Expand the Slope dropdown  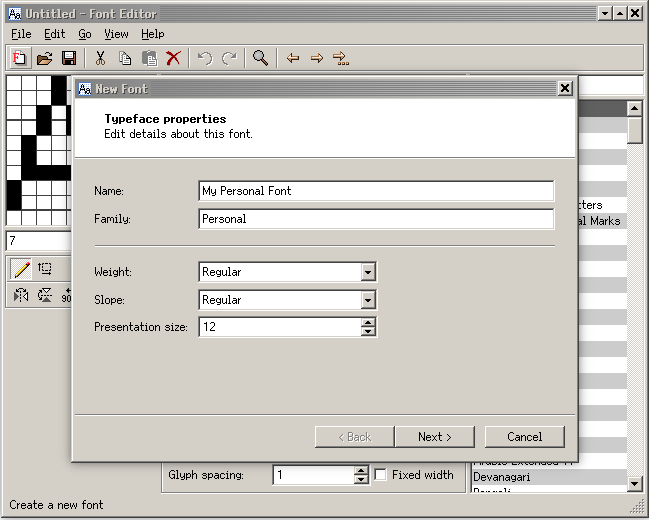(368, 300)
